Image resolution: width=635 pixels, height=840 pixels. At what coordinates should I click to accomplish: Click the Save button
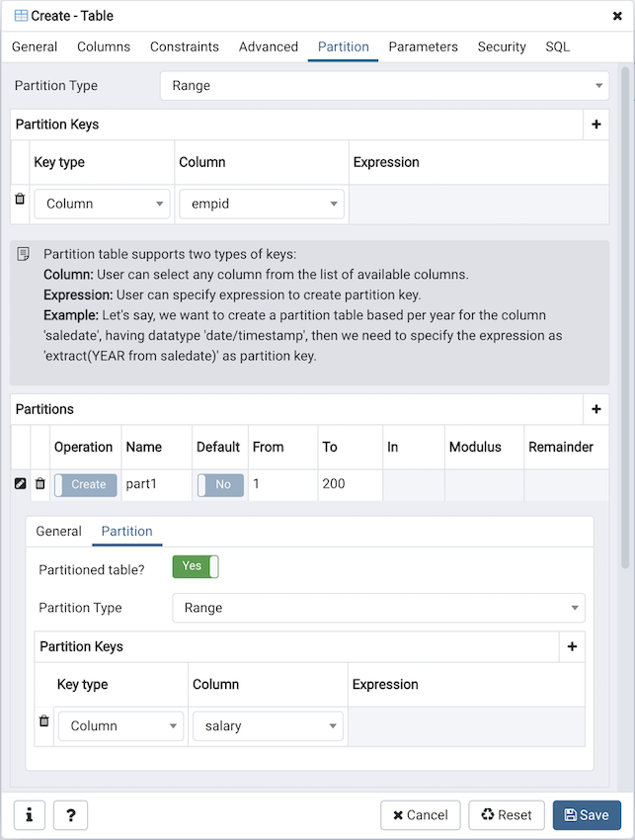point(587,815)
